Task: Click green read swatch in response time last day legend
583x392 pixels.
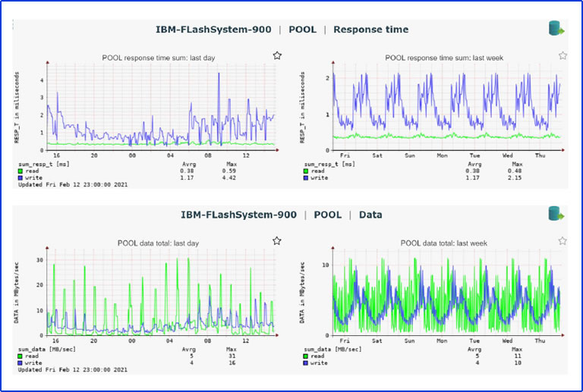Action: click(x=20, y=171)
